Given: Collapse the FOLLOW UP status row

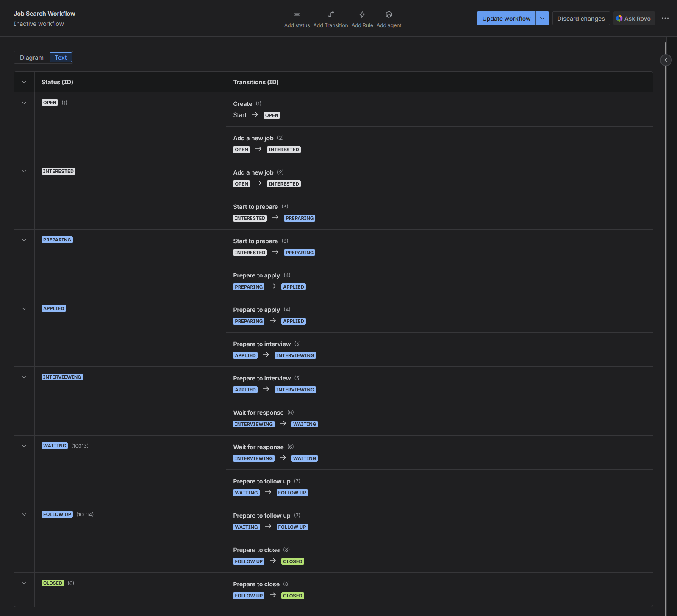Looking at the screenshot, I should pos(24,514).
